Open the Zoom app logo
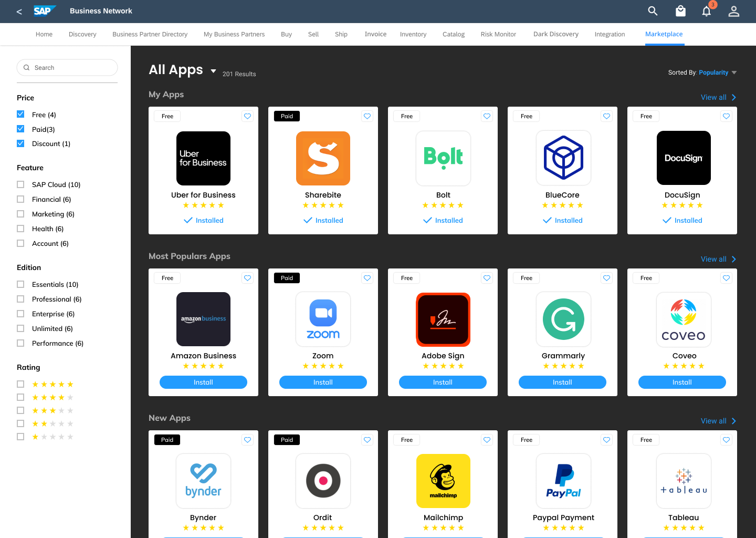The height and width of the screenshot is (538, 756). [323, 319]
